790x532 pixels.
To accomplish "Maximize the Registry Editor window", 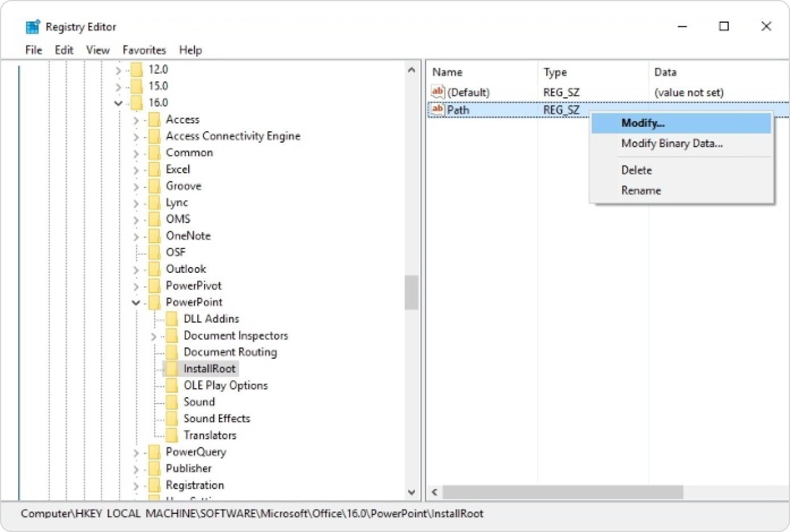I will 724,26.
